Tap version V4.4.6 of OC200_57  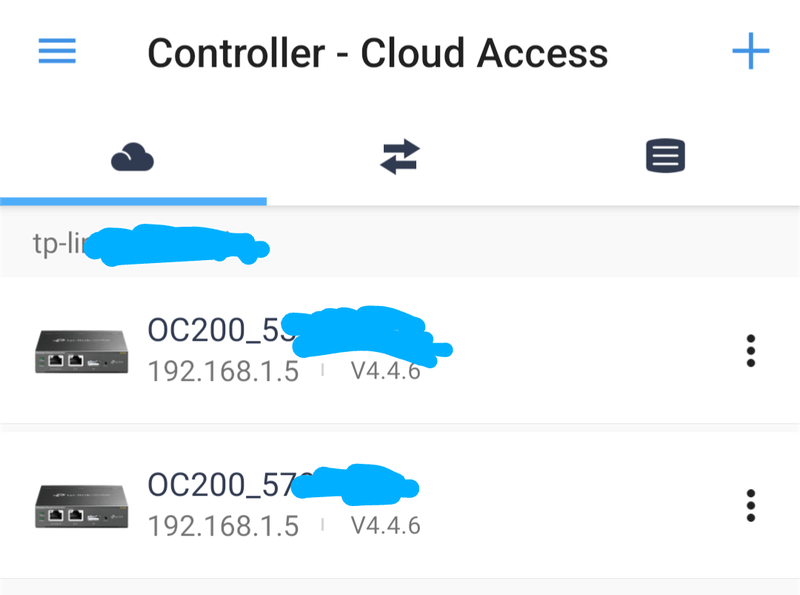385,526
